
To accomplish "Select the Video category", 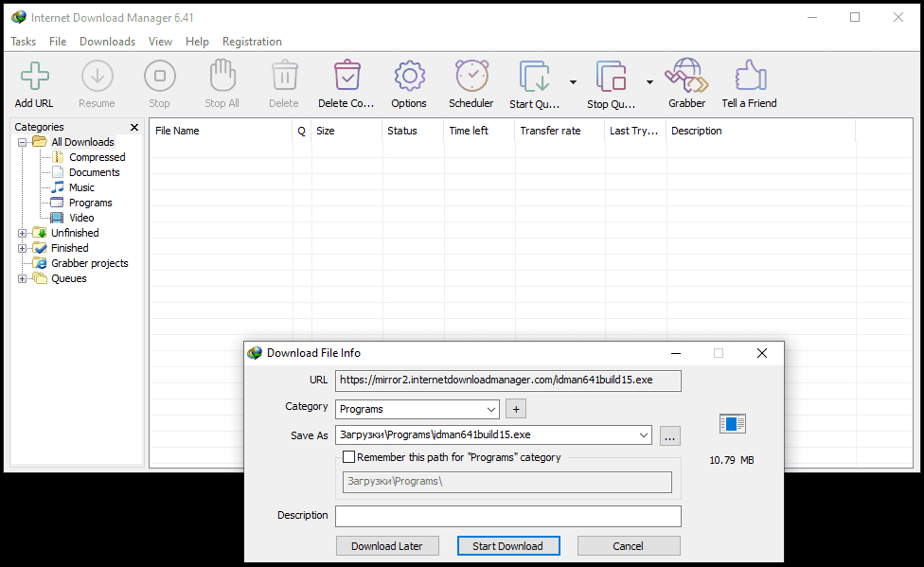I will point(81,218).
